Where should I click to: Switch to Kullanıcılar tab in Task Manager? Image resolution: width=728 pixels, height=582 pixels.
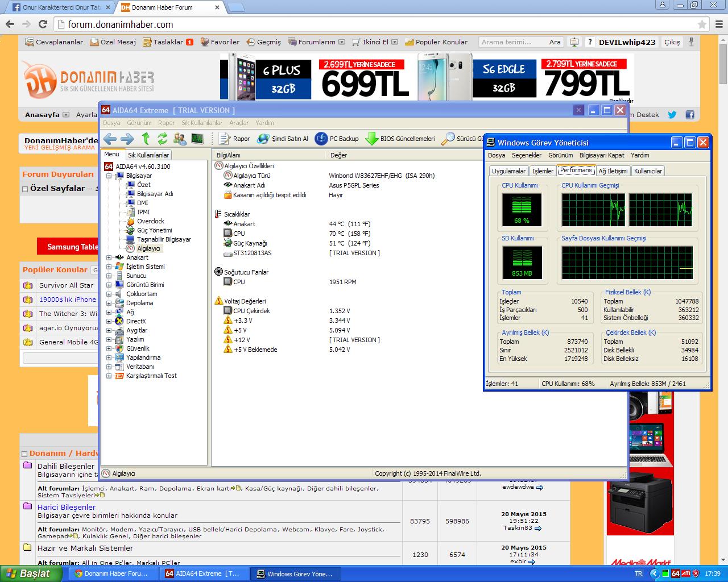(648, 171)
